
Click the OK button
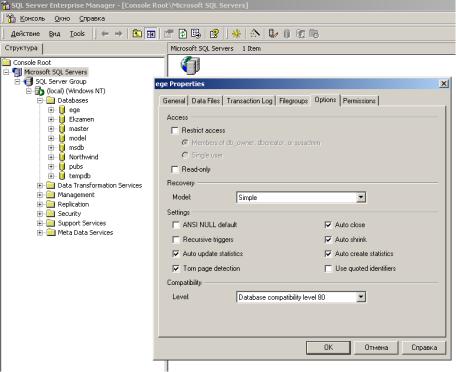328,347
